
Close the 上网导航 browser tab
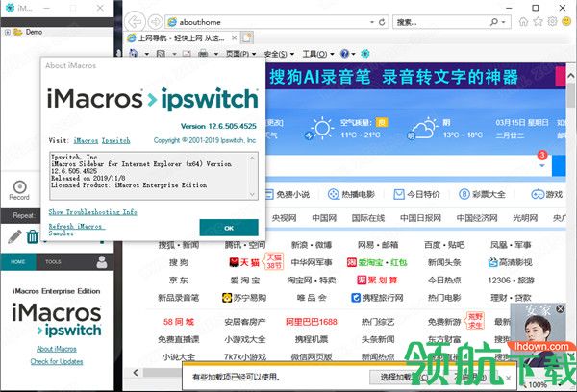pyautogui.click(x=234, y=37)
